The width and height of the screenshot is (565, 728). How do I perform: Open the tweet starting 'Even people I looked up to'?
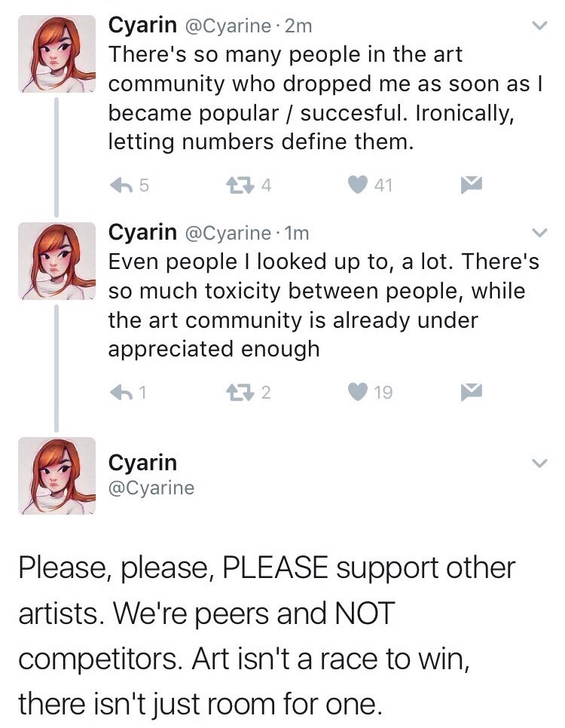tap(316, 304)
